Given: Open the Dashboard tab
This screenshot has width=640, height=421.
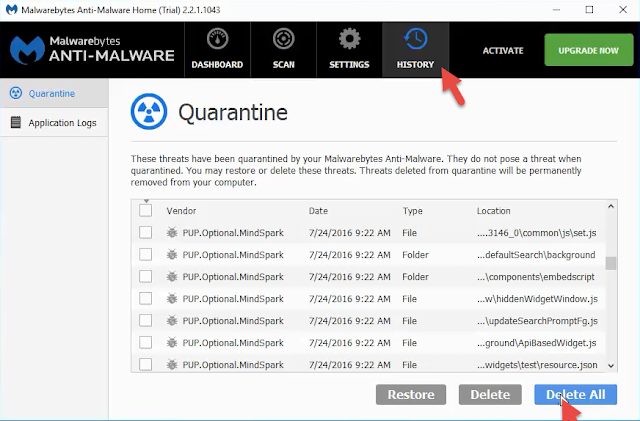Looking at the screenshot, I should tap(217, 50).
